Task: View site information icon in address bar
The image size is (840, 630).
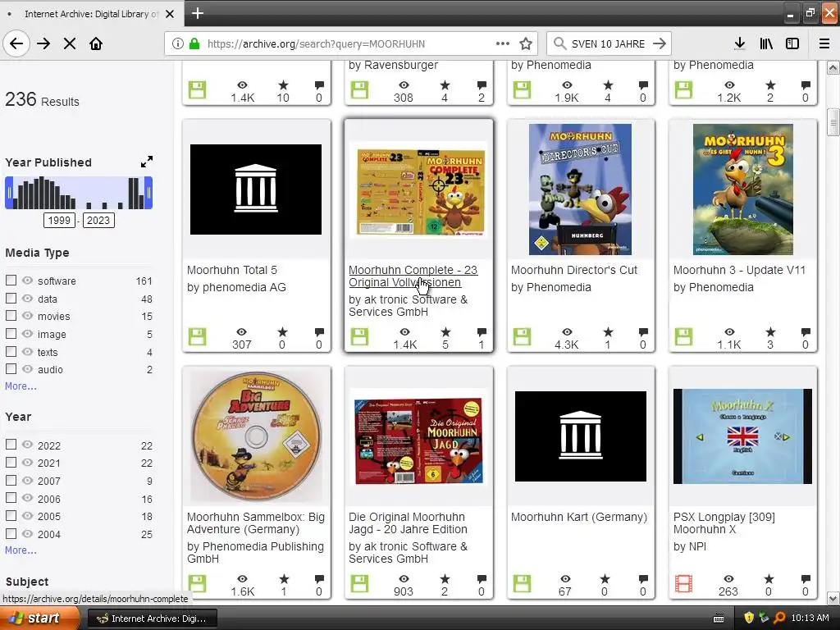Action: tap(178, 43)
